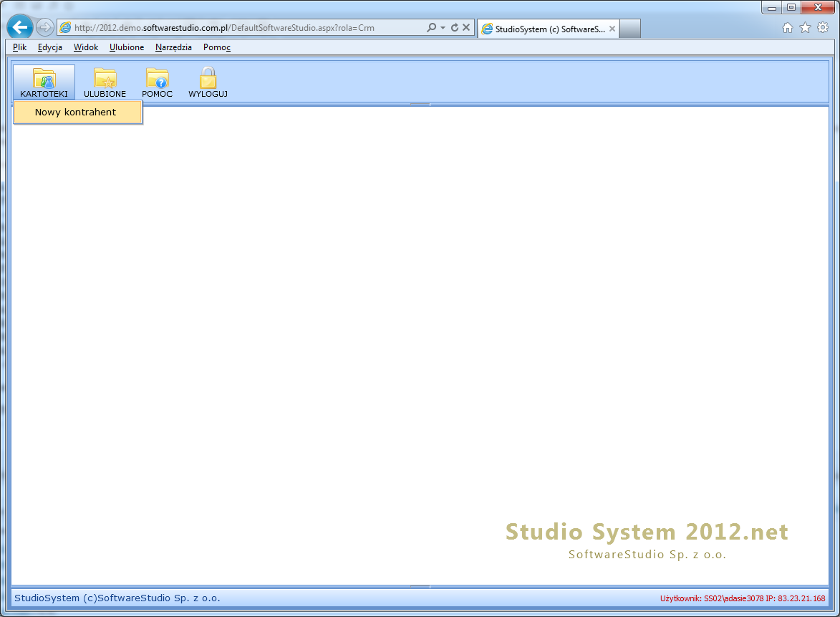
Task: Click the browser forward arrow
Action: click(45, 27)
